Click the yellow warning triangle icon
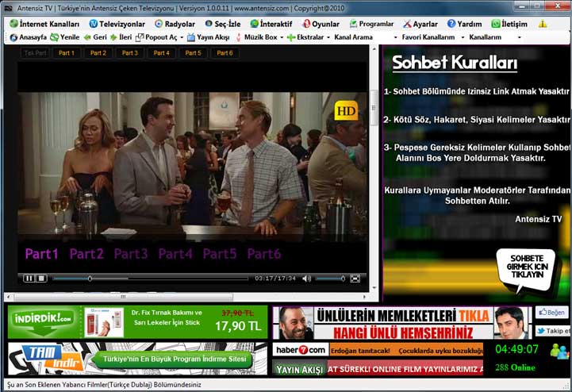Image resolution: width=572 pixels, height=392 pixels. [543, 24]
